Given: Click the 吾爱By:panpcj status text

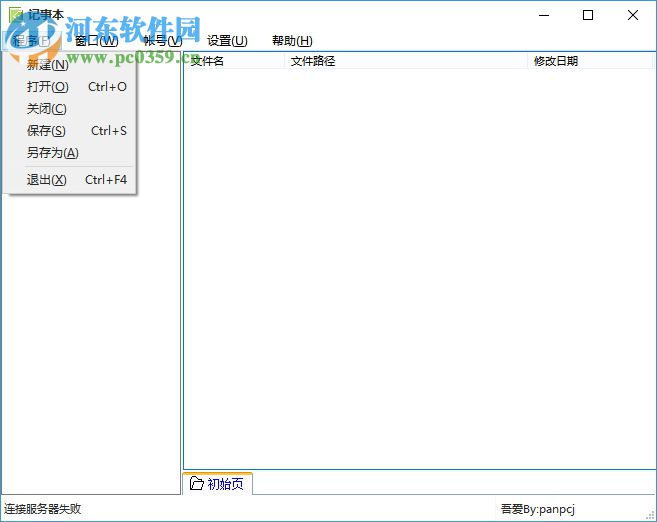Looking at the screenshot, I should click(538, 509).
